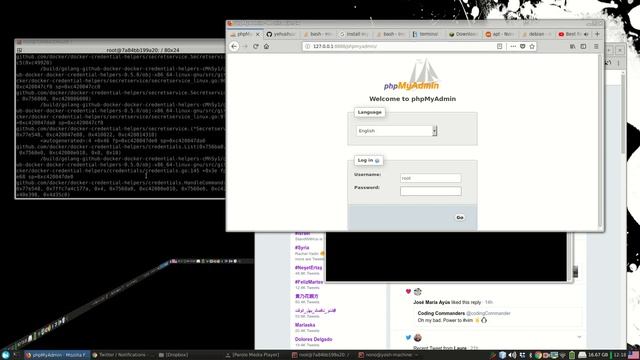The height and width of the screenshot is (360, 640).
Task: Switch to Twitter / Notifications taskbar item
Action: 122,355
